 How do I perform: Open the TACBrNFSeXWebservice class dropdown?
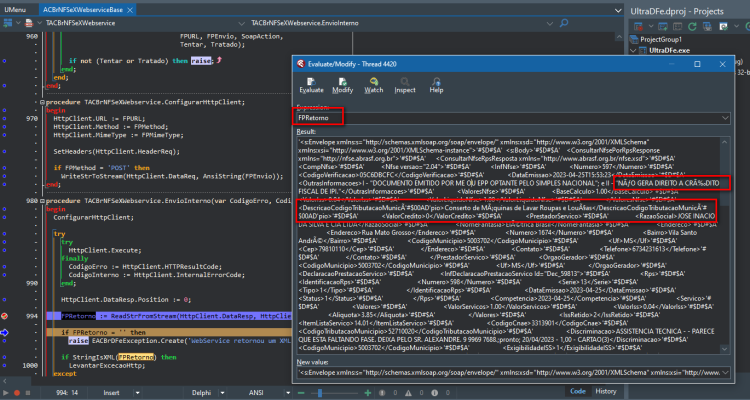pyautogui.click(x=242, y=23)
